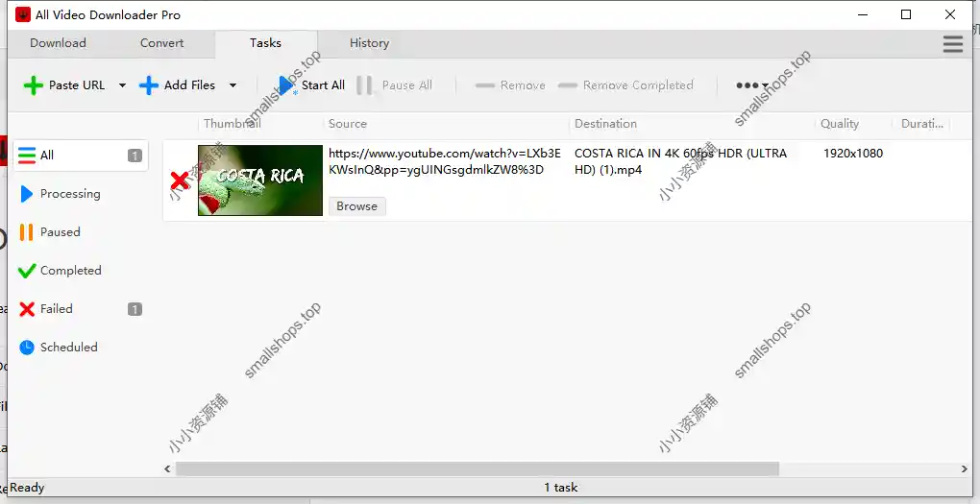
Task: Open the three-dots more options menu
Action: (x=752, y=84)
